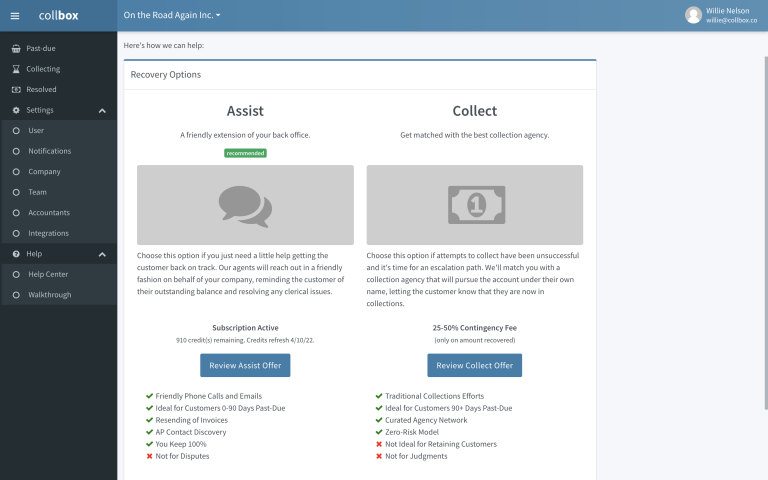Select the Integrations circle in sidebar

[x=16, y=234]
